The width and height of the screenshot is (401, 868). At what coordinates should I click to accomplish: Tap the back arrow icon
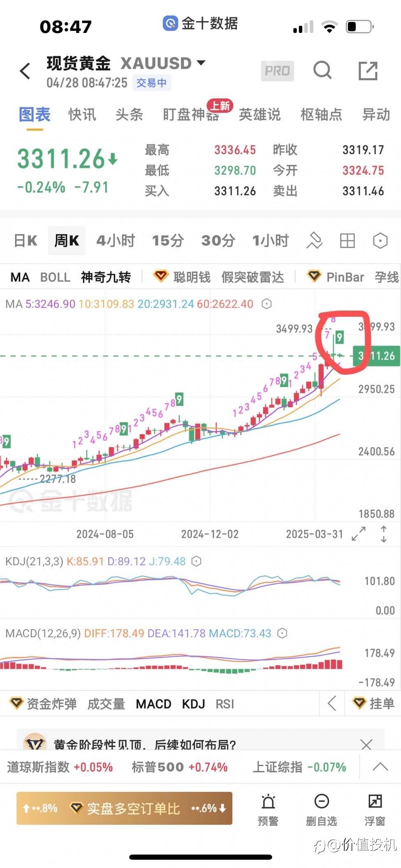click(25, 71)
